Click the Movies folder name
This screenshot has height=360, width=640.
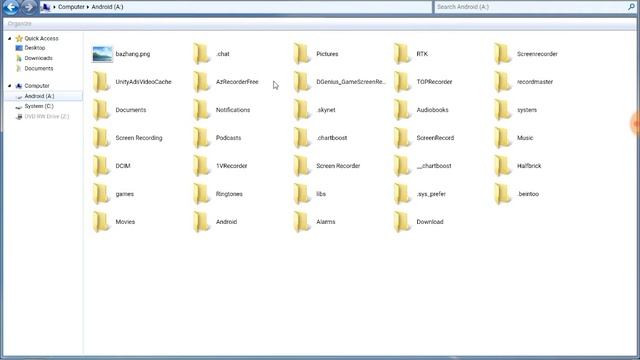pos(125,222)
